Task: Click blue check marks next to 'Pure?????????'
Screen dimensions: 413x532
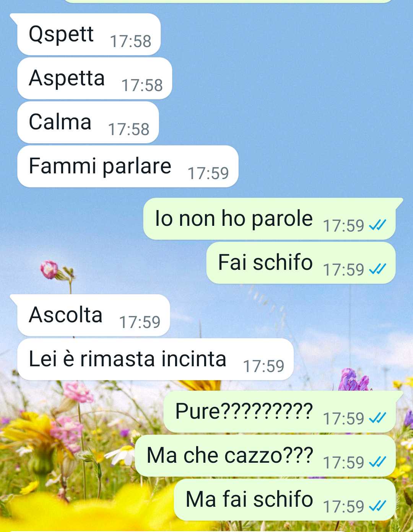Action: [x=377, y=418]
